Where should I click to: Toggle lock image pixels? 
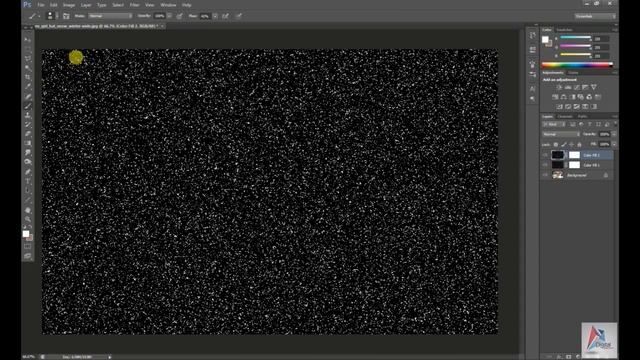564,144
